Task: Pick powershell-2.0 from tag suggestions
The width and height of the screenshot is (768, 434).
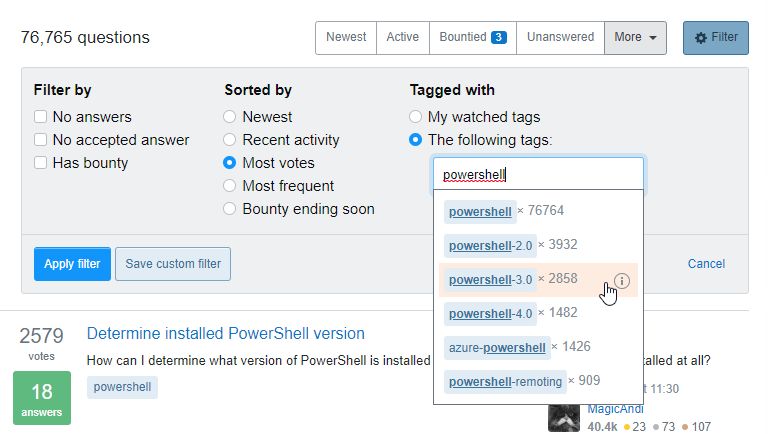Action: 490,246
